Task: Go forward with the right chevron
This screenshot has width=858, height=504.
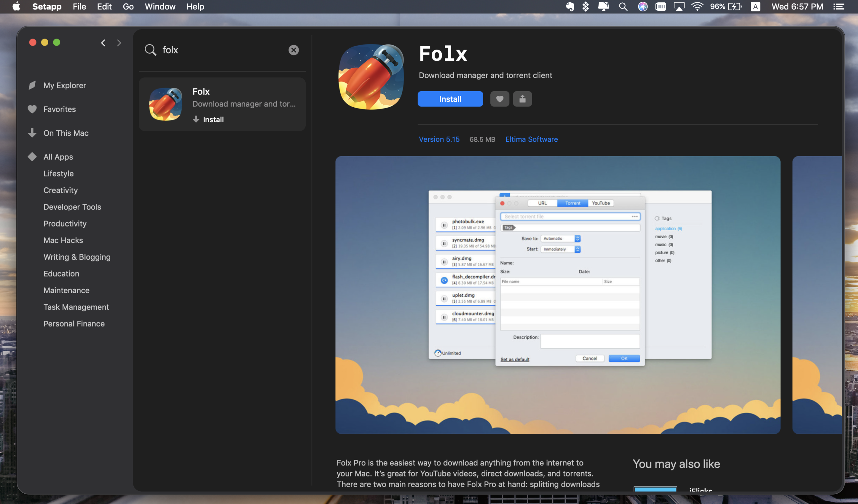Action: (119, 43)
